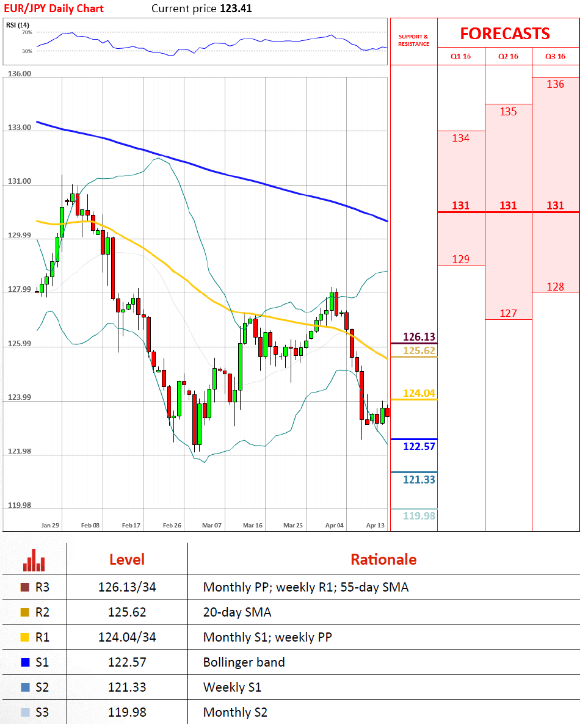Click the 125.62 level table cell
588x724 pixels.
pyautogui.click(x=127, y=612)
